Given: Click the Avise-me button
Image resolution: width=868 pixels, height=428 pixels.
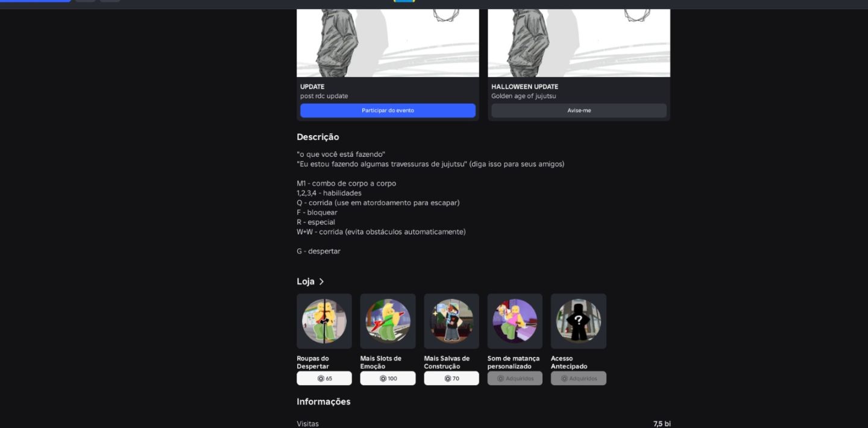Looking at the screenshot, I should point(579,110).
